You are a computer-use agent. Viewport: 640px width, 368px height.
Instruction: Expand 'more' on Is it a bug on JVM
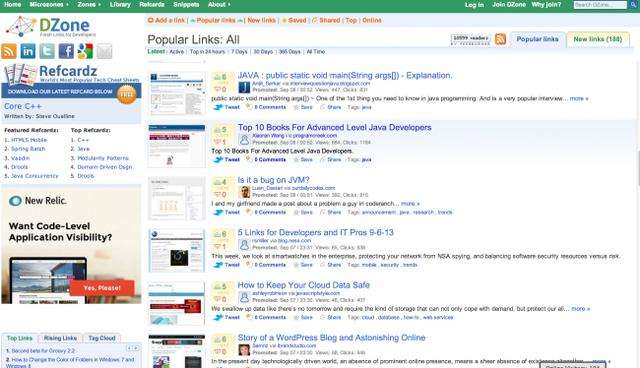point(410,203)
